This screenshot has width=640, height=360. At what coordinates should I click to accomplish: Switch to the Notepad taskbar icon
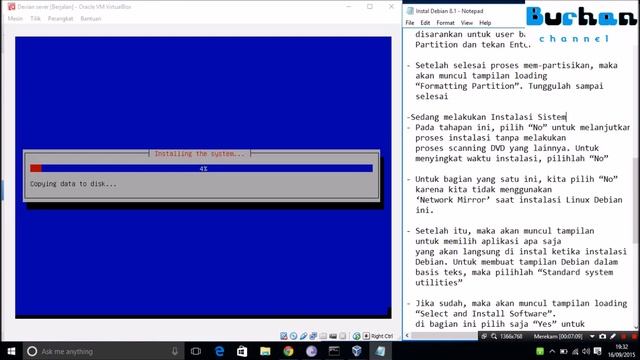coord(380,351)
